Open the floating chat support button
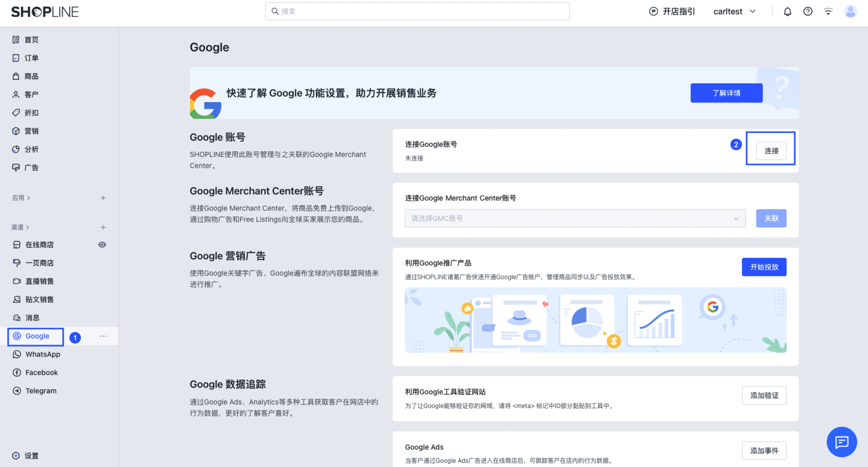This screenshot has width=868, height=467. 842,442
